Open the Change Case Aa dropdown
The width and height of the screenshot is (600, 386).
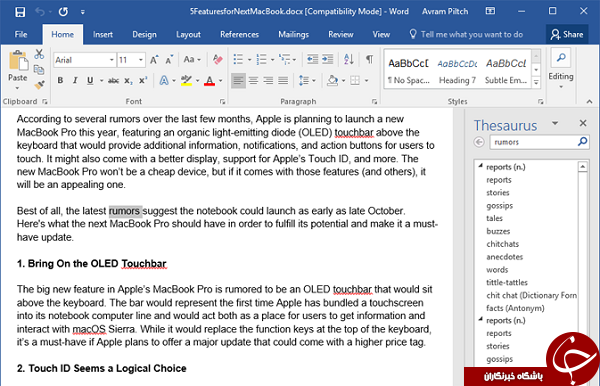click(192, 60)
